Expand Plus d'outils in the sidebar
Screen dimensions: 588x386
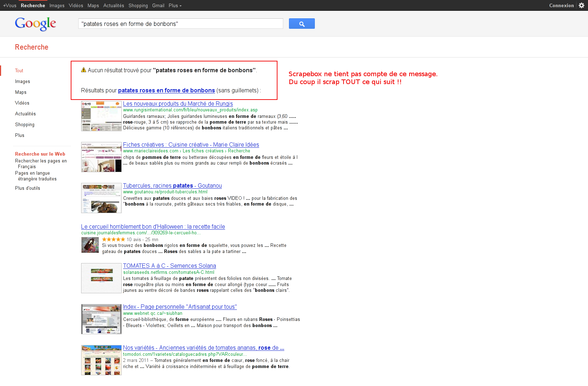28,188
